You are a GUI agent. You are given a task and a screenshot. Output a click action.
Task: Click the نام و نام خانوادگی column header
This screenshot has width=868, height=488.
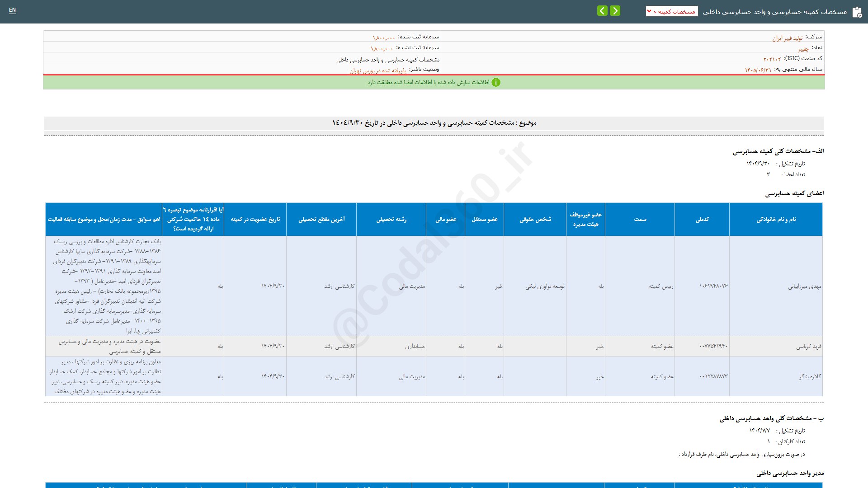[776, 220]
